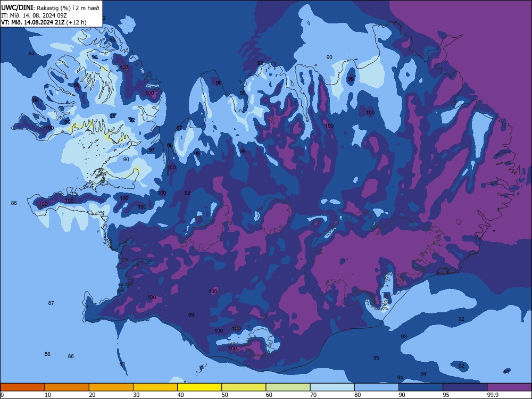This screenshot has width=532, height=399.
Task: Pick the pale yellow 50–60 legend swatch
Action: click(244, 387)
